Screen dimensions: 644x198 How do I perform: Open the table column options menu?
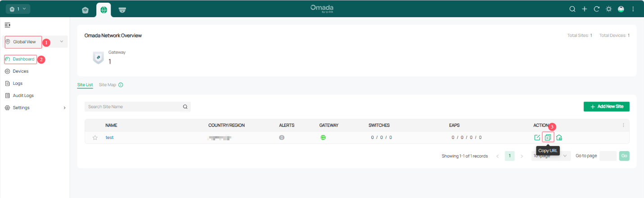[x=623, y=125]
